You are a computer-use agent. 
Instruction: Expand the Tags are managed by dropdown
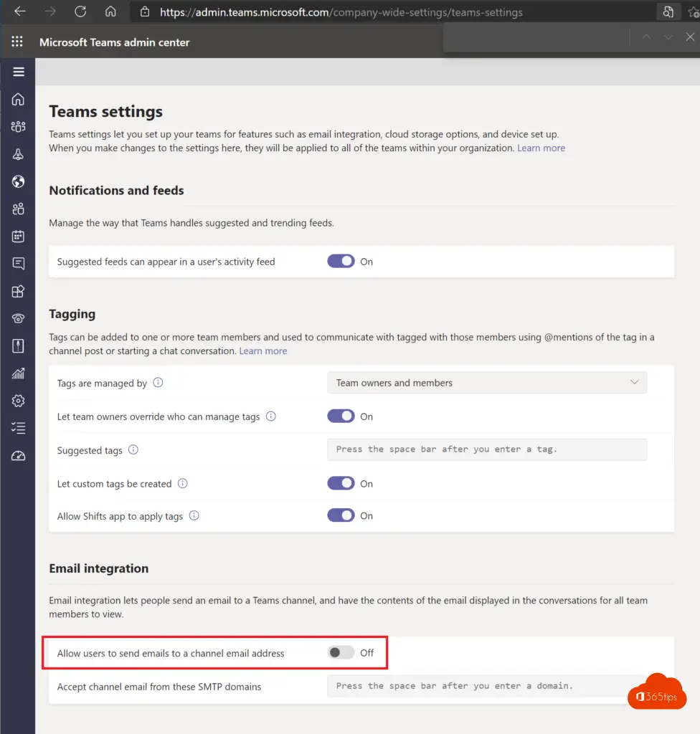pyautogui.click(x=487, y=383)
